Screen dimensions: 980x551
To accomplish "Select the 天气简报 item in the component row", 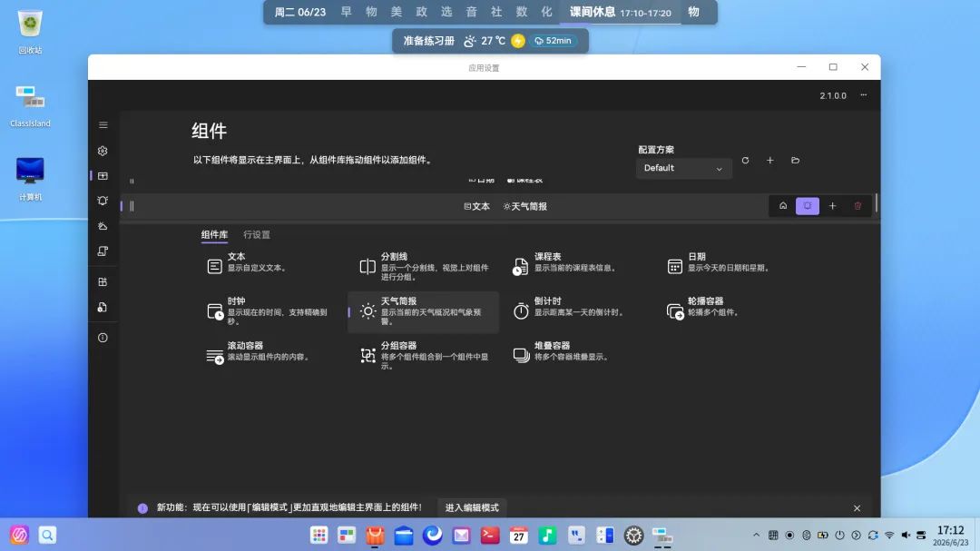I will click(525, 206).
